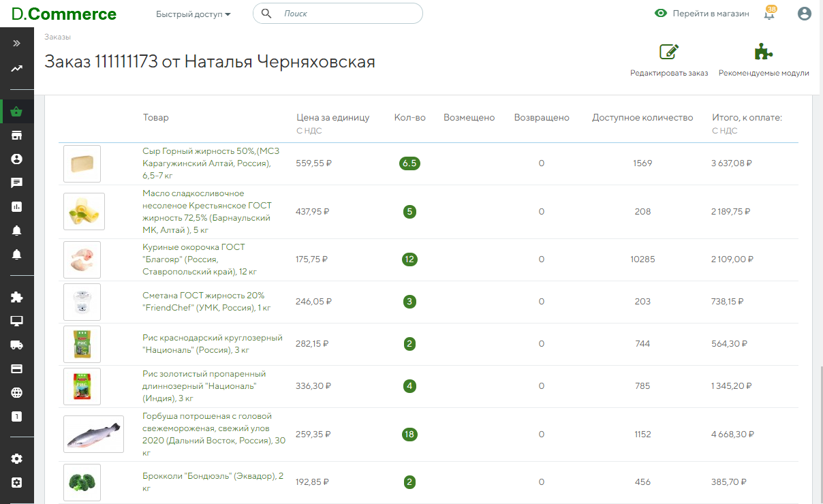Click the search magnifier icon
The height and width of the screenshot is (504, 823).
(266, 14)
